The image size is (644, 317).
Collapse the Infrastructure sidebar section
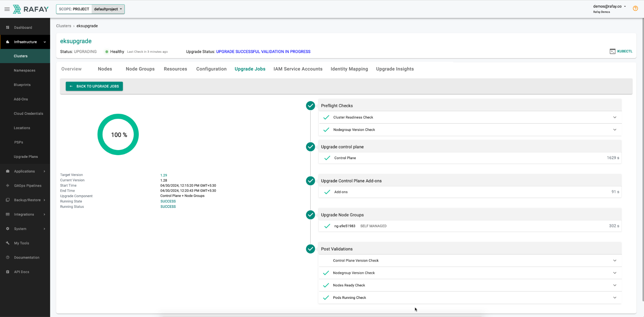click(x=45, y=42)
